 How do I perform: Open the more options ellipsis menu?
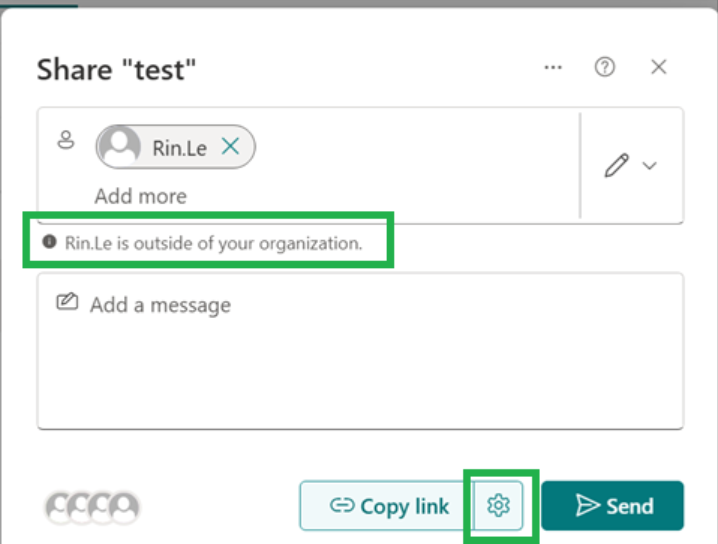coord(553,68)
